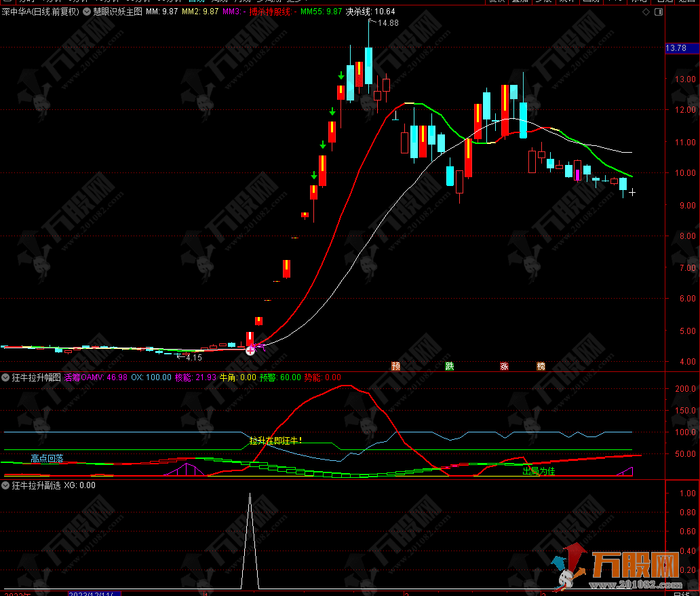Click the 200.0 label on the sub-chart axis

[685, 389]
